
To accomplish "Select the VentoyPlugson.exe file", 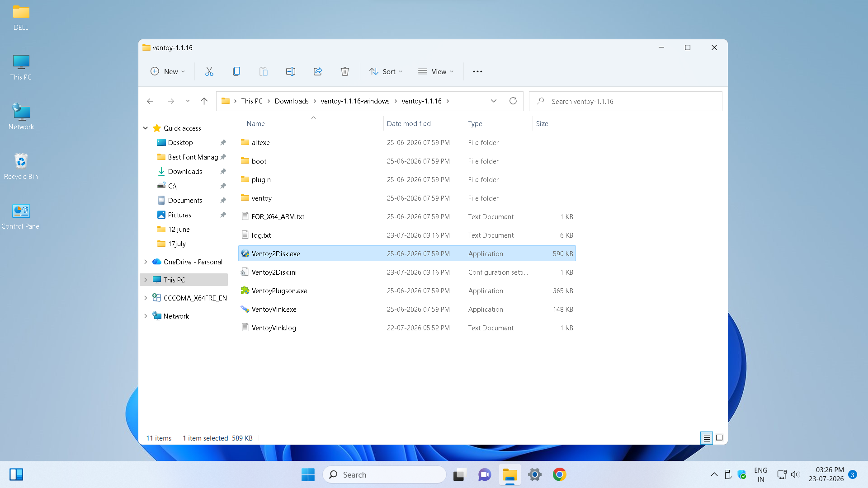I will 279,291.
